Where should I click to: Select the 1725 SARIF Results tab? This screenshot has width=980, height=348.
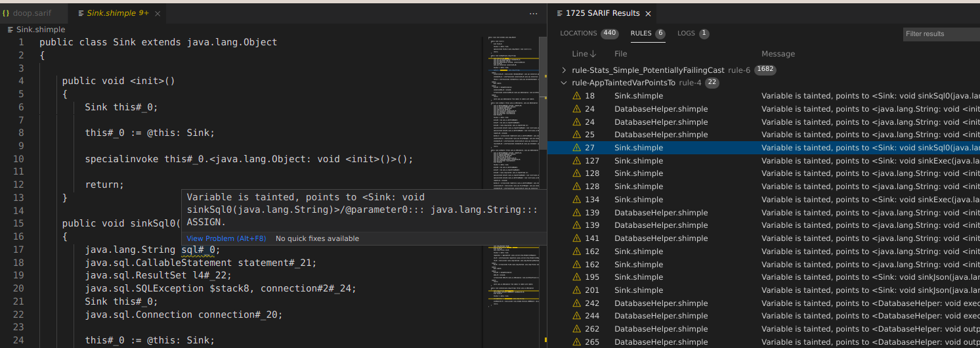click(603, 13)
